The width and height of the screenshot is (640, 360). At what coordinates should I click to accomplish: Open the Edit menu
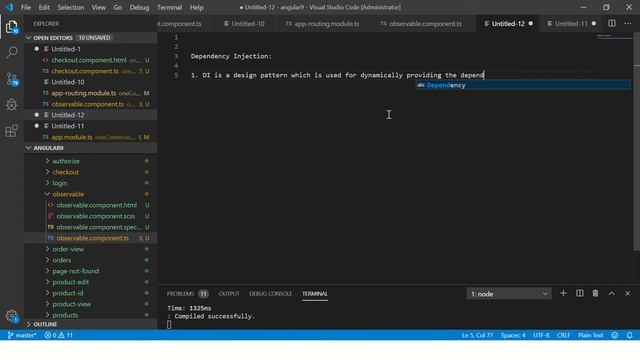click(x=44, y=7)
